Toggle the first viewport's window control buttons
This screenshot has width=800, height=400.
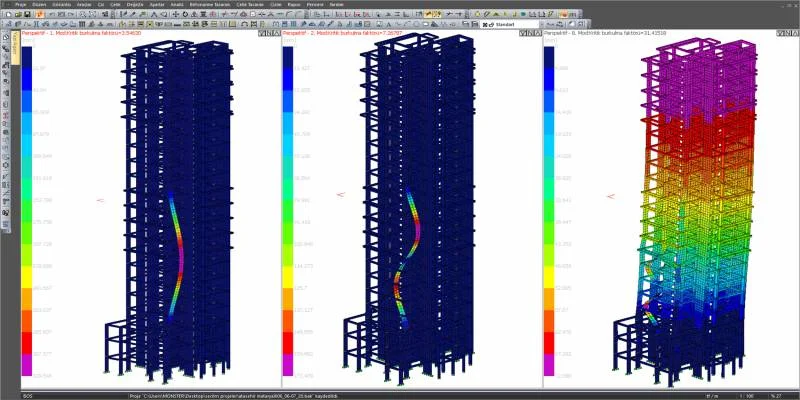[x=269, y=33]
